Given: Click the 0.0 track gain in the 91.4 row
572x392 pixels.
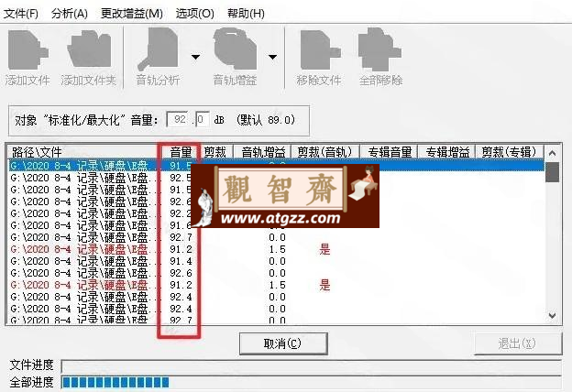Looking at the screenshot, I should pos(277,261).
